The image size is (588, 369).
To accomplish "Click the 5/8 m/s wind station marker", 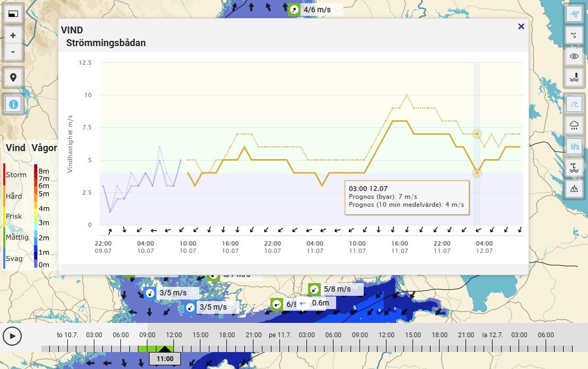I will (x=314, y=289).
